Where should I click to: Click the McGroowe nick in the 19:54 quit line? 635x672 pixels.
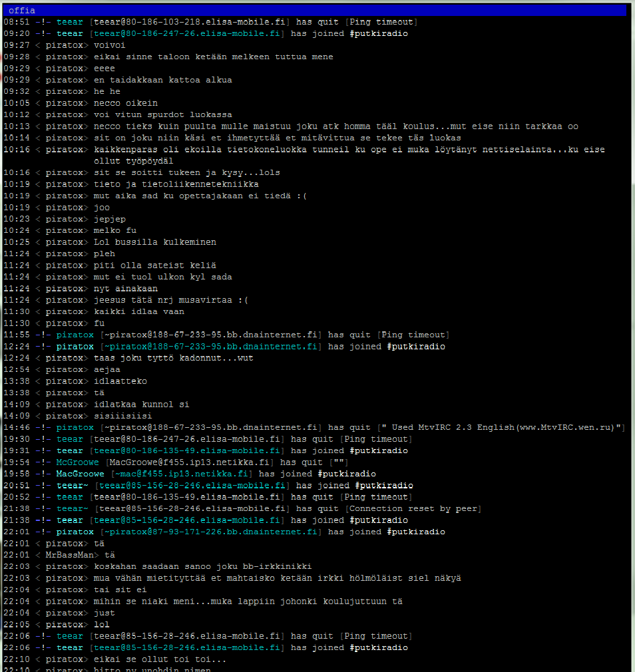[x=78, y=462]
